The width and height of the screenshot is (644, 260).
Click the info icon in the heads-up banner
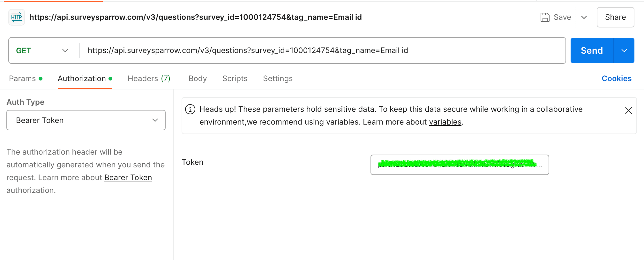pos(190,109)
